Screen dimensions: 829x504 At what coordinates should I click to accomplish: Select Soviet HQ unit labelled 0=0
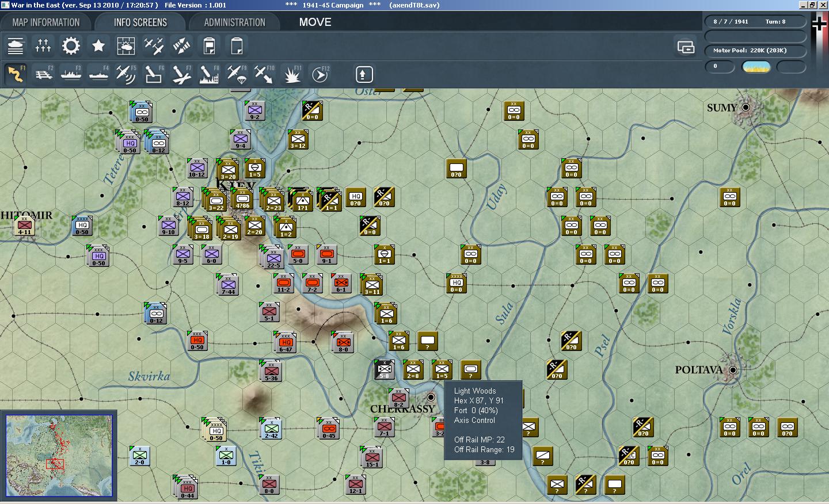click(457, 284)
